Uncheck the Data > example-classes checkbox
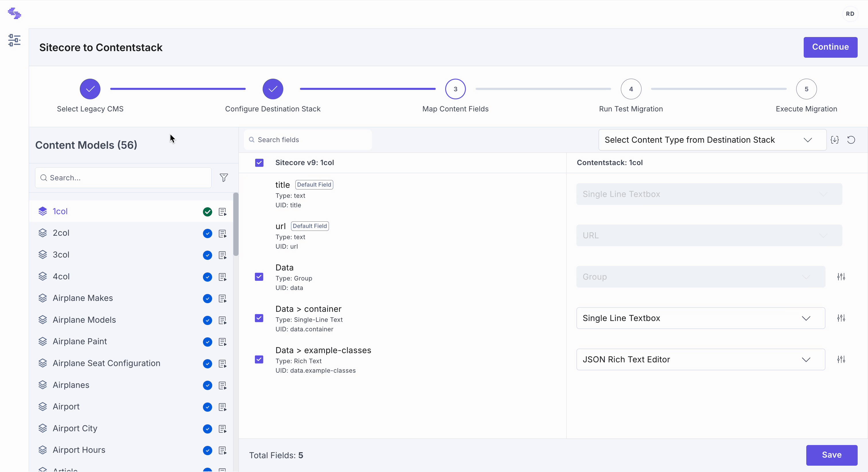Screen dimensions: 868x472 pos(259,359)
